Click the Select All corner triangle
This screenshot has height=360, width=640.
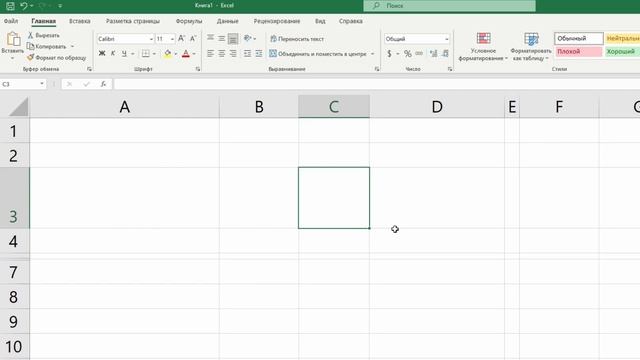[18, 107]
